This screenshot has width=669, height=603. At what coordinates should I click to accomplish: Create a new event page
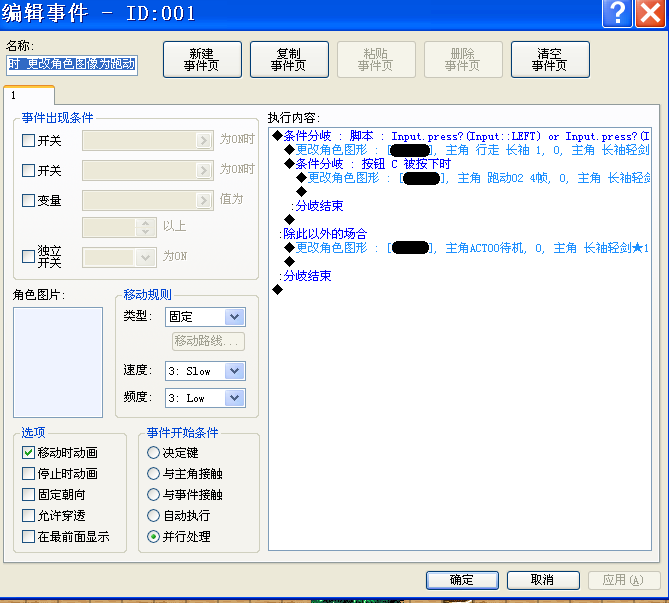[202, 60]
